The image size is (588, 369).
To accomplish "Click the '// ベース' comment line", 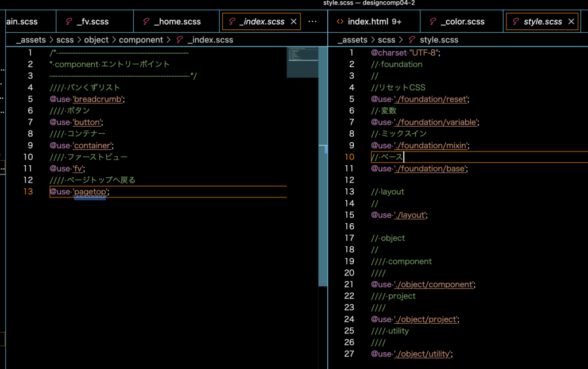I will (x=386, y=157).
